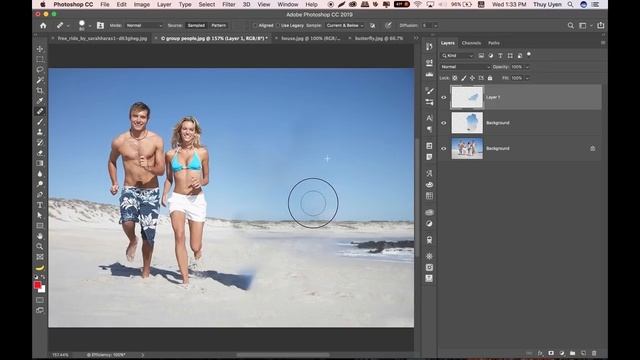Open the Opacity slider dropdown
The image size is (640, 360).
coord(527,67)
